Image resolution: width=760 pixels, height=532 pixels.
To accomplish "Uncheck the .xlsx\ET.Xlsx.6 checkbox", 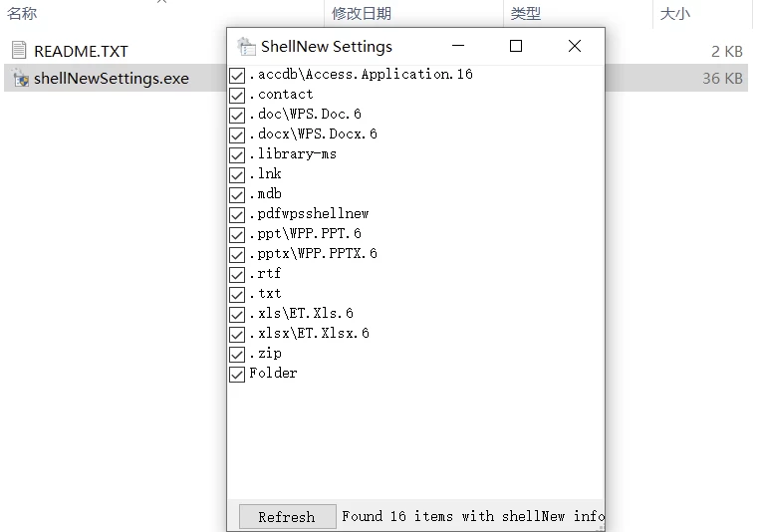I will 237,335.
